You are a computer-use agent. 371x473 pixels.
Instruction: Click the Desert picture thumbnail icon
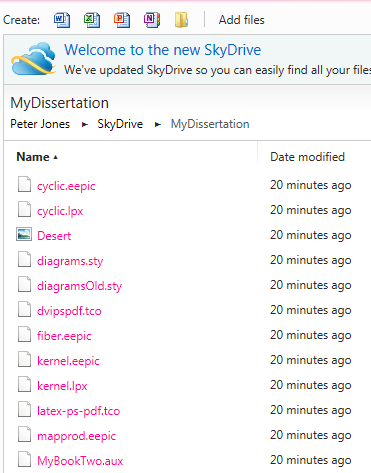[x=24, y=234]
